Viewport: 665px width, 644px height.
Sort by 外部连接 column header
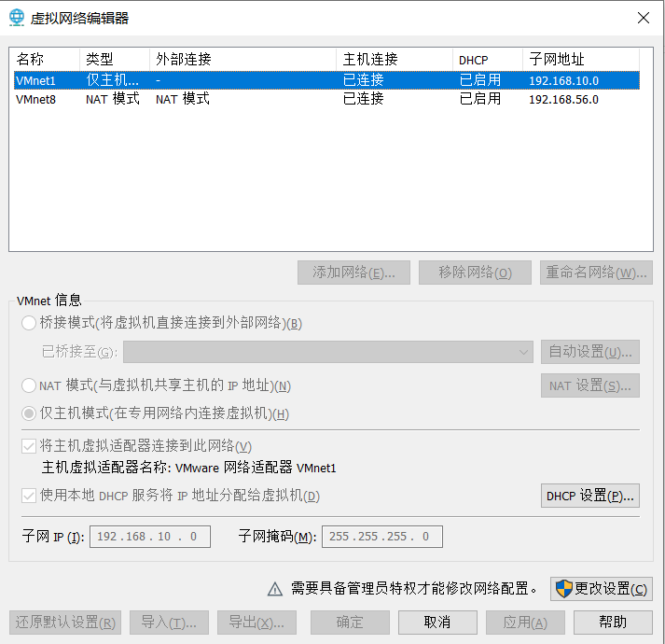[243, 60]
